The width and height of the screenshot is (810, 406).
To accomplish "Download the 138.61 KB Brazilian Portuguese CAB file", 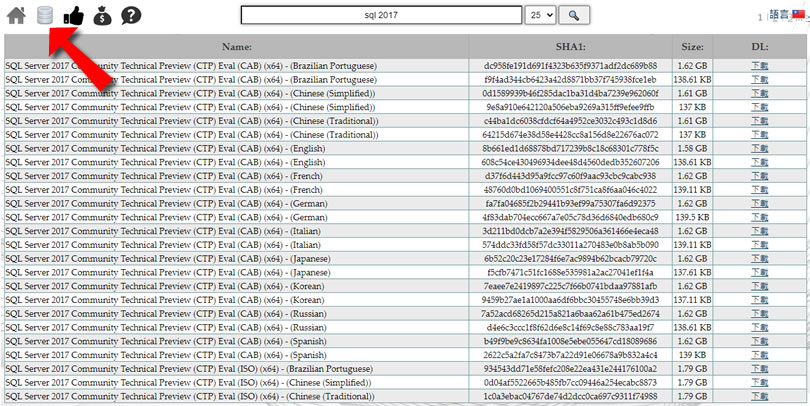I will tap(759, 80).
